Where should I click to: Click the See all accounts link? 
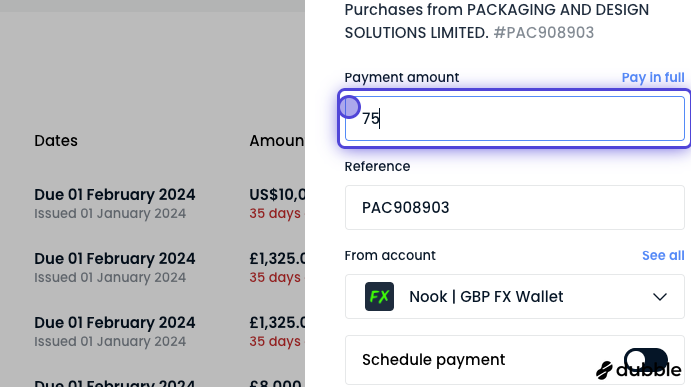(x=663, y=256)
